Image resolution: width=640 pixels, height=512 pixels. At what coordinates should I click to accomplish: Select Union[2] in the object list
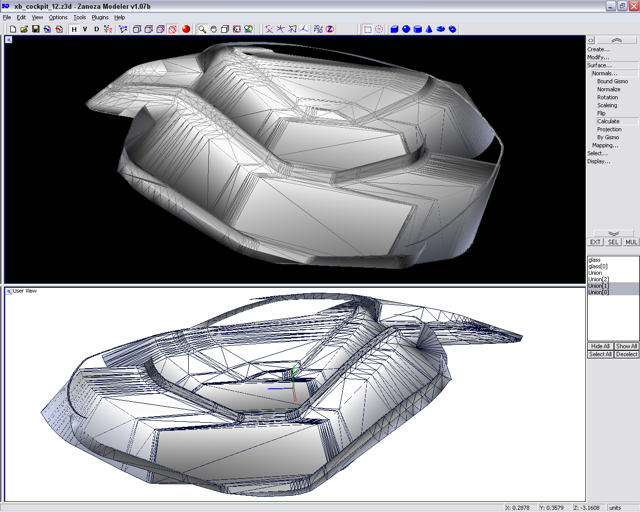tap(599, 279)
